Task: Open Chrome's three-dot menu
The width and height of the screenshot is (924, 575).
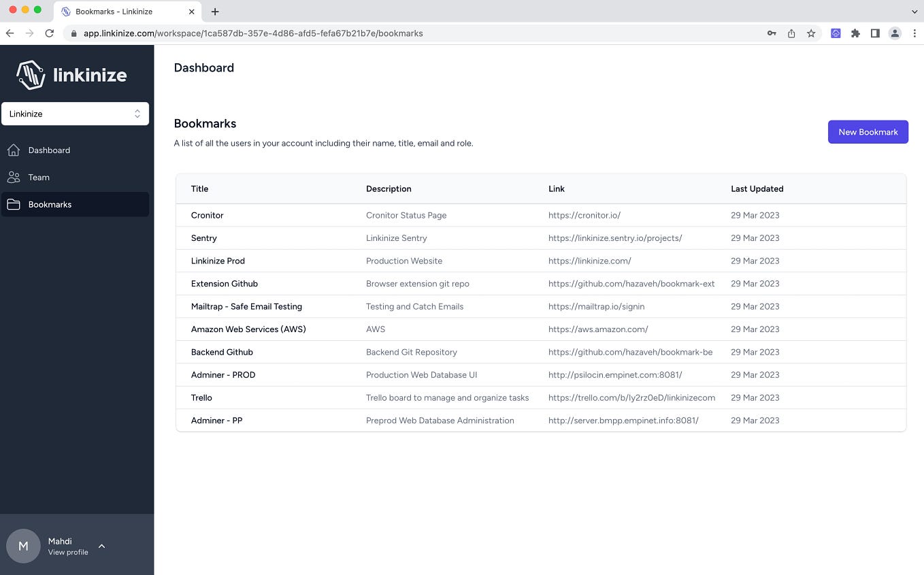Action: [915, 33]
